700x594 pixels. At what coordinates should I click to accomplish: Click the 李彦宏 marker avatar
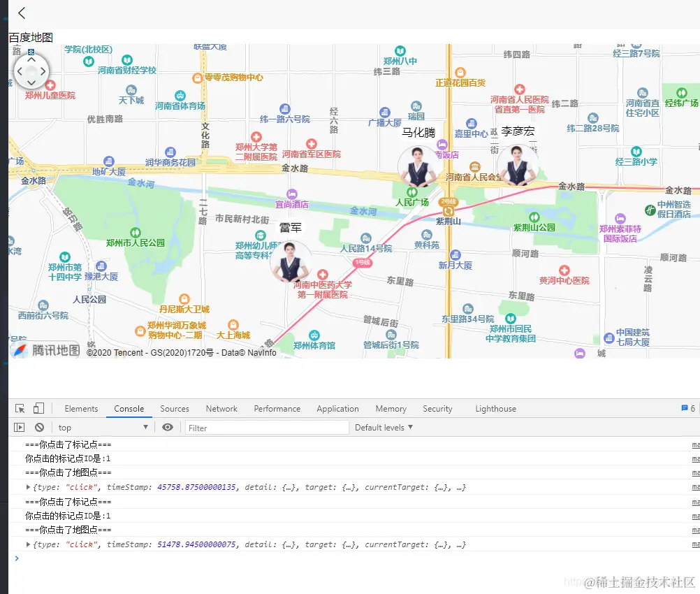(518, 165)
